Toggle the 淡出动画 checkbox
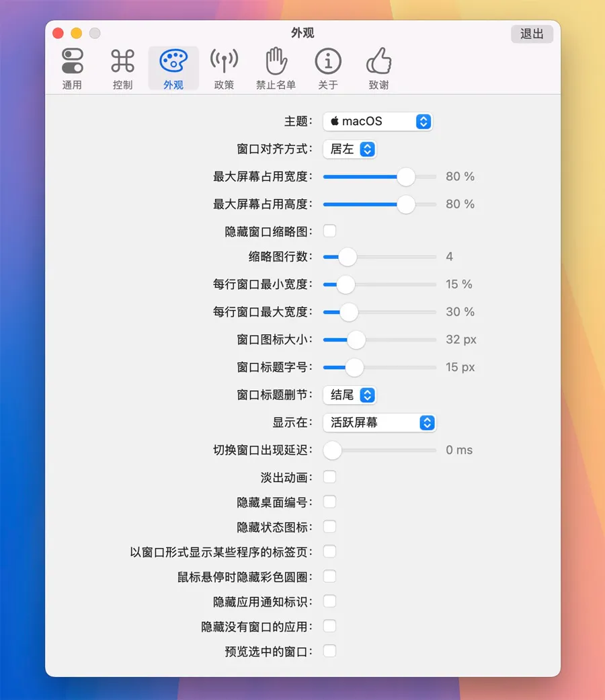This screenshot has width=605, height=700. pyautogui.click(x=329, y=477)
